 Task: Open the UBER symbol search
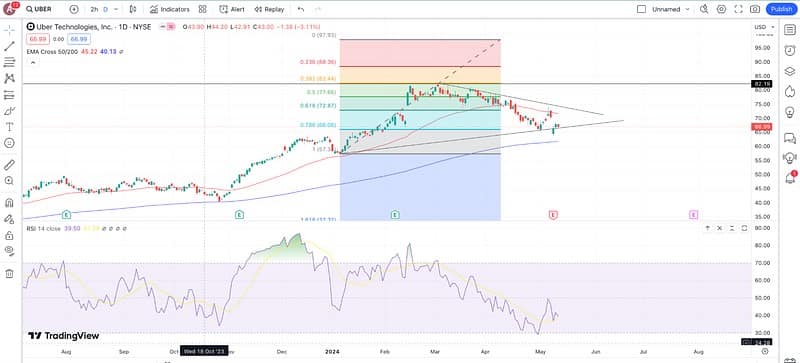pyautogui.click(x=39, y=9)
